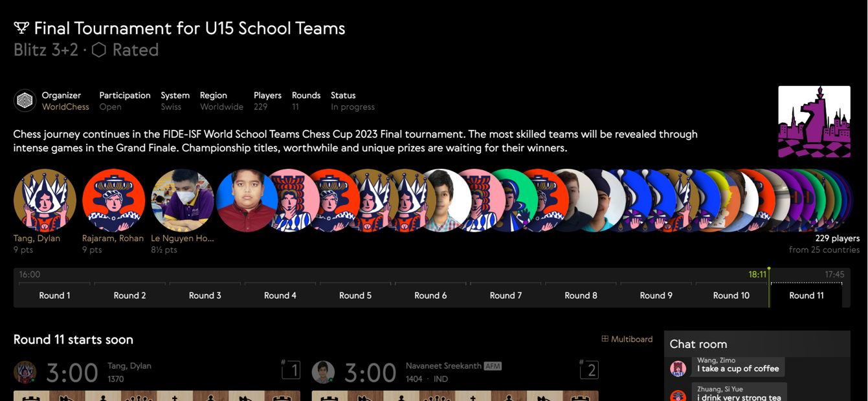Open the WorldChess organizer link
Viewport: 868px width, 401px height.
tap(65, 107)
